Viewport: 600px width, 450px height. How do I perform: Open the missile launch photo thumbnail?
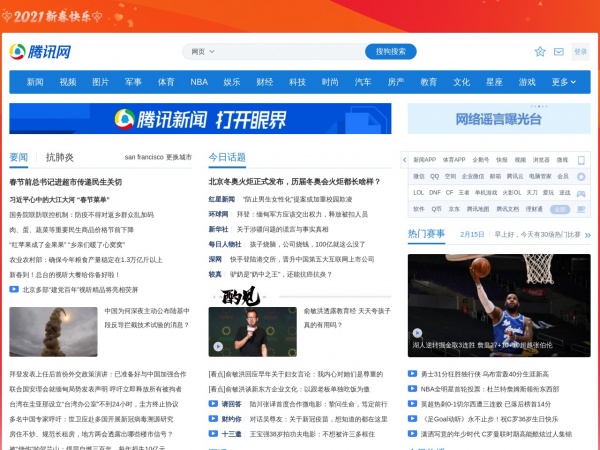click(x=53, y=332)
